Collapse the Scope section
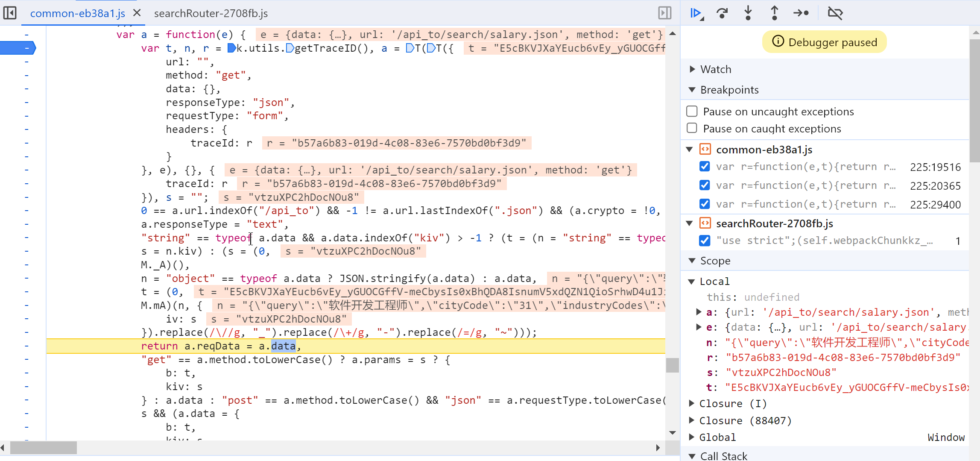Viewport: 980px width, 461px height. pyautogui.click(x=692, y=260)
